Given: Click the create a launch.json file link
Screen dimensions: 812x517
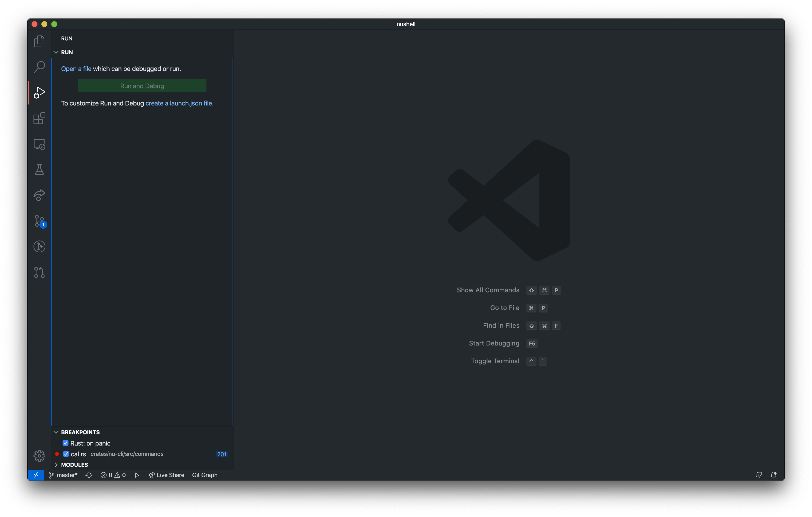Looking at the screenshot, I should coord(179,103).
